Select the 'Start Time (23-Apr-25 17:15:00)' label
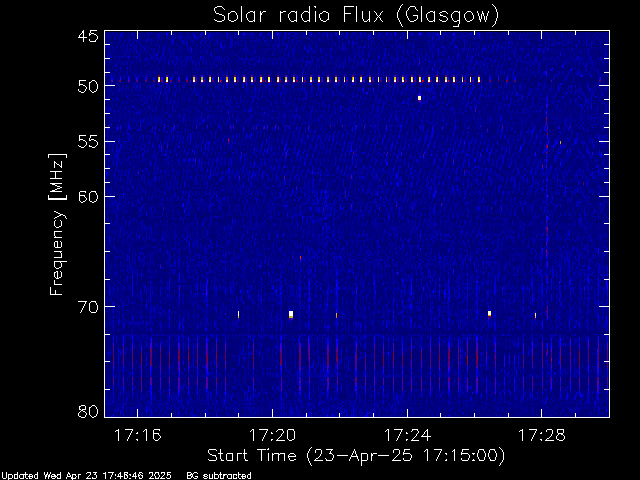640x480 pixels. tap(356, 456)
